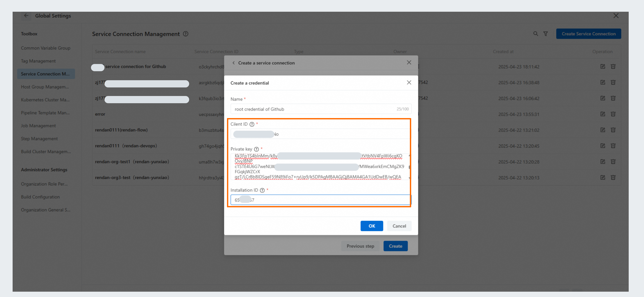644x297 pixels.
Task: Click help icon next to Private key
Action: tap(256, 149)
